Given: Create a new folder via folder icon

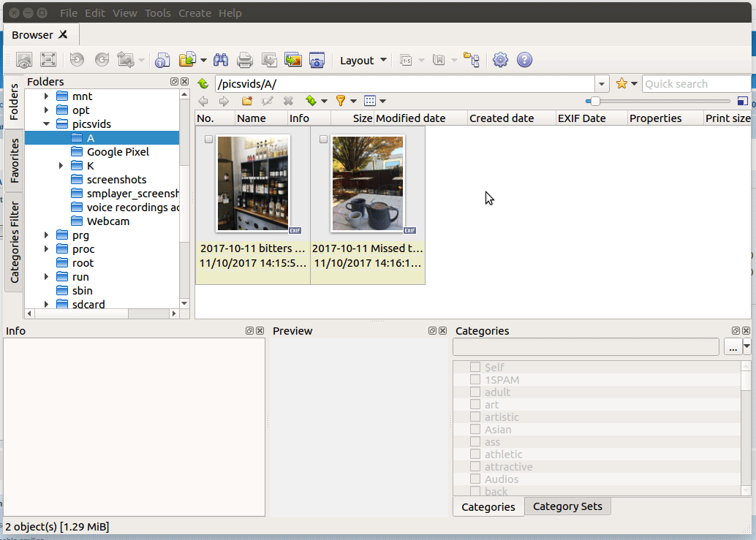Looking at the screenshot, I should (247, 101).
